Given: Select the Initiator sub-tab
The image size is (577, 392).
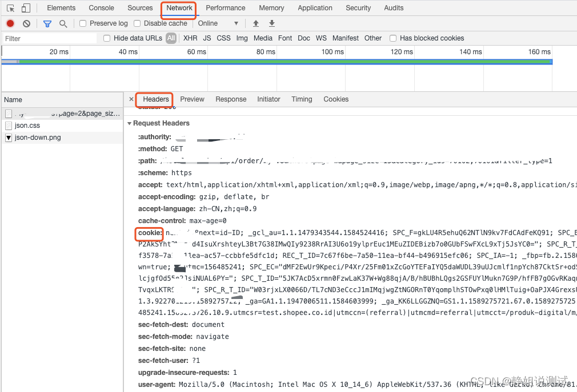Looking at the screenshot, I should [x=269, y=99].
